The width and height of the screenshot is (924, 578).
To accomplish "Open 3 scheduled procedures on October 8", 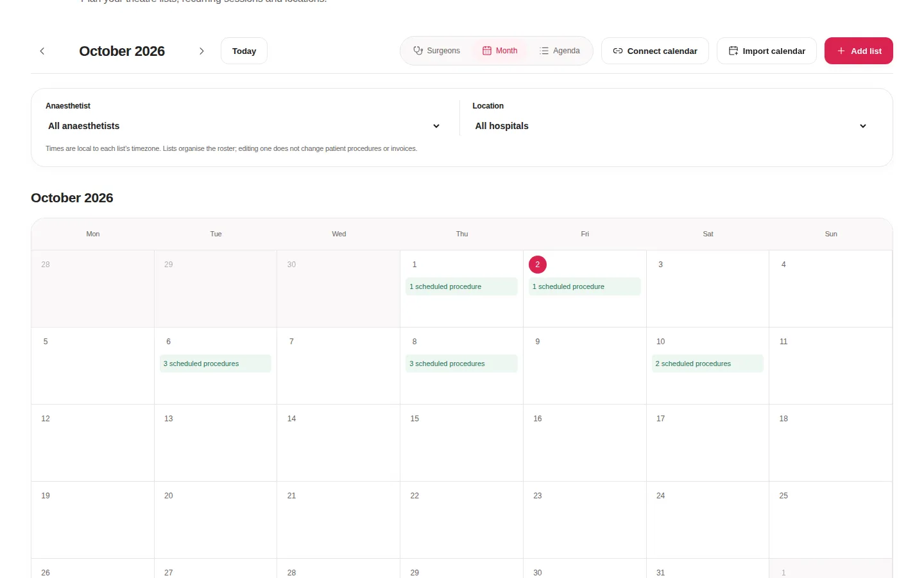I will click(x=461, y=363).
